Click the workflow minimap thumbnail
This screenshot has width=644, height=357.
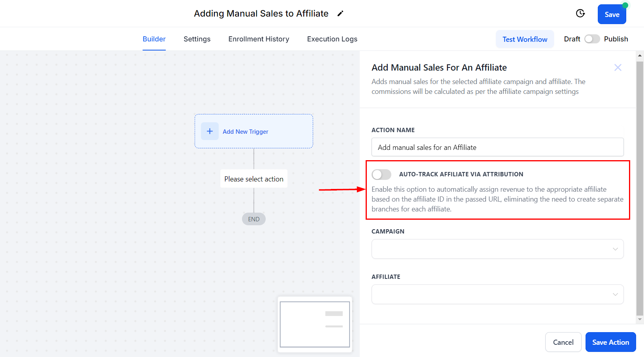[315, 324]
